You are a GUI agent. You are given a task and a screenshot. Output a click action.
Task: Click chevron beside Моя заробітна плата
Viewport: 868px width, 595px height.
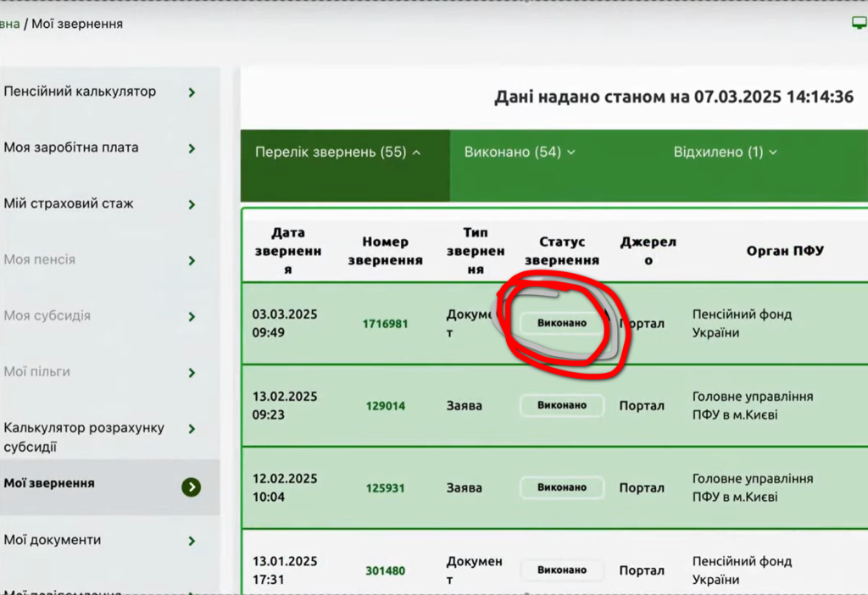tap(192, 148)
